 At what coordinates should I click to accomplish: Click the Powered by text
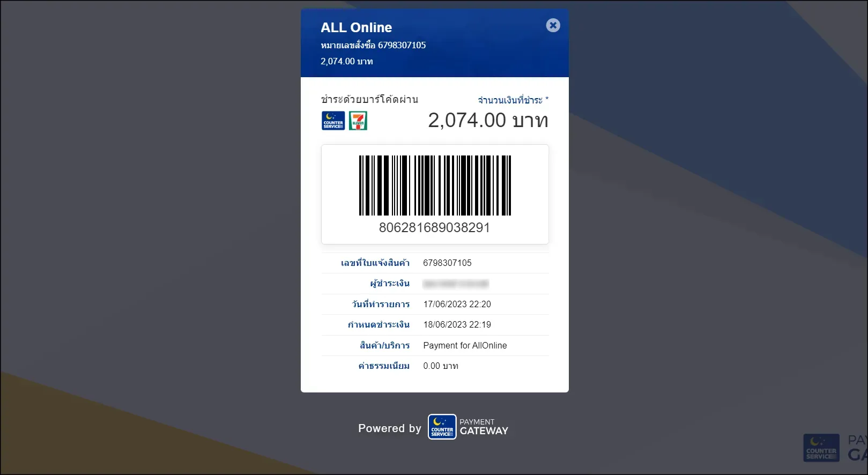[x=390, y=428]
